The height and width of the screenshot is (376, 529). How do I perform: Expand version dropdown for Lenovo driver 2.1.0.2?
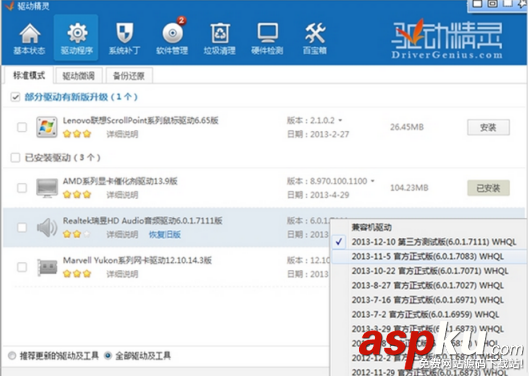(340, 120)
